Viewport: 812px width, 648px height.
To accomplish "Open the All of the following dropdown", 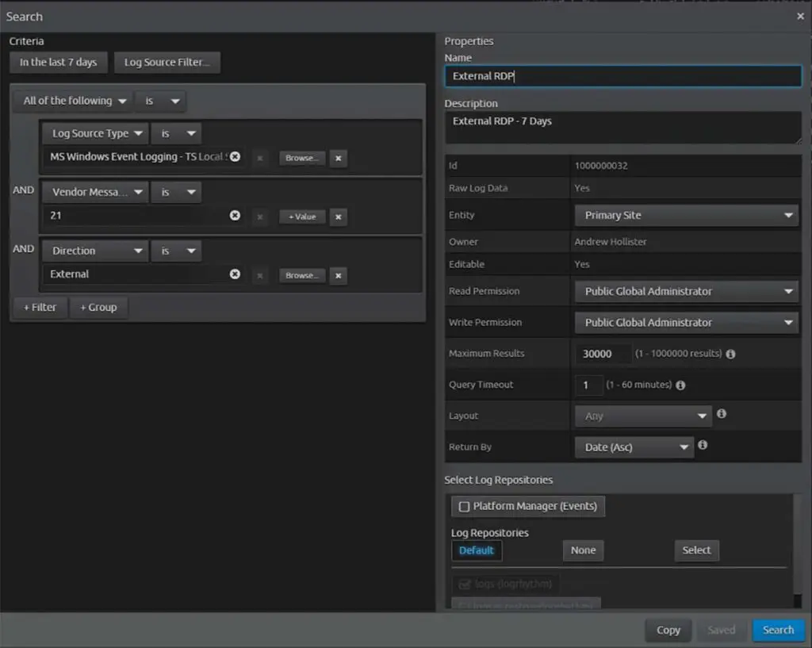I will [x=71, y=101].
